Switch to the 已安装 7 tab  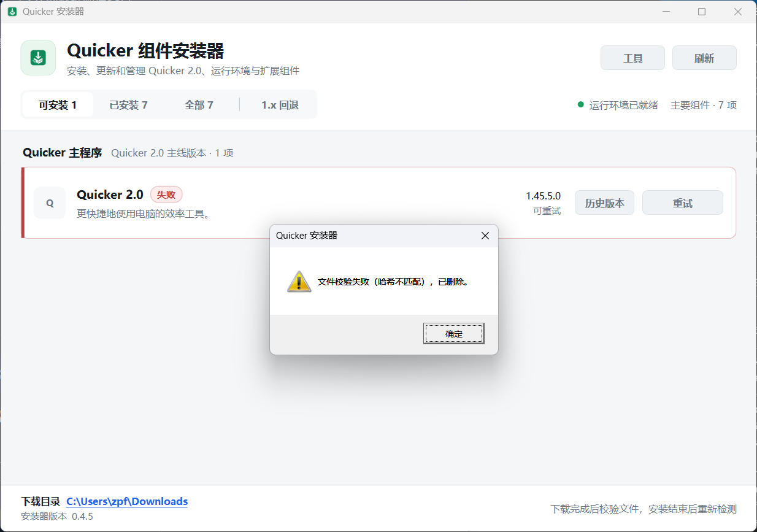point(128,105)
